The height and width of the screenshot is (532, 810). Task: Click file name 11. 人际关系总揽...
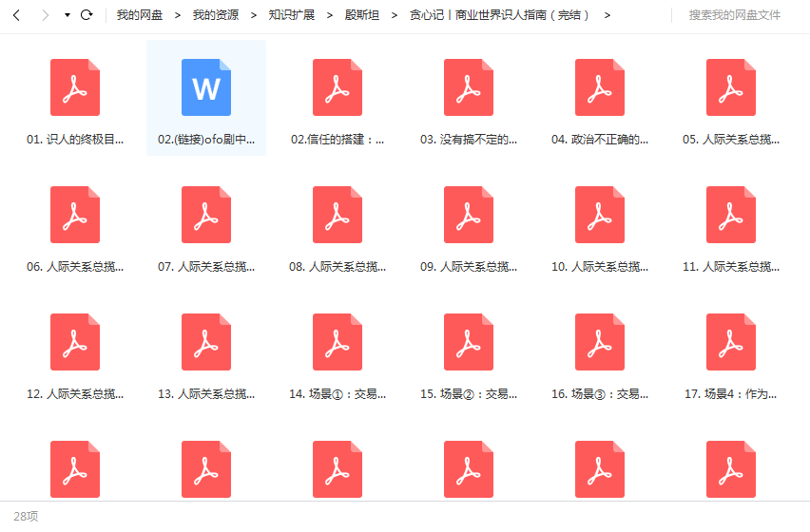coord(731,267)
